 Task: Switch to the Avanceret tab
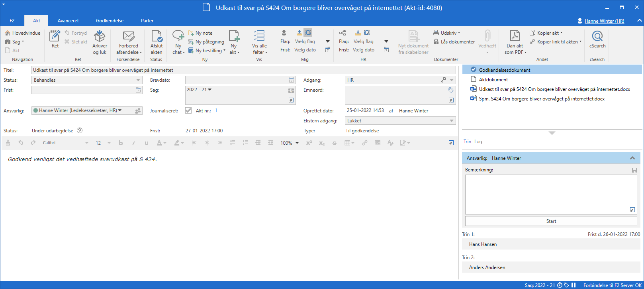[68, 21]
